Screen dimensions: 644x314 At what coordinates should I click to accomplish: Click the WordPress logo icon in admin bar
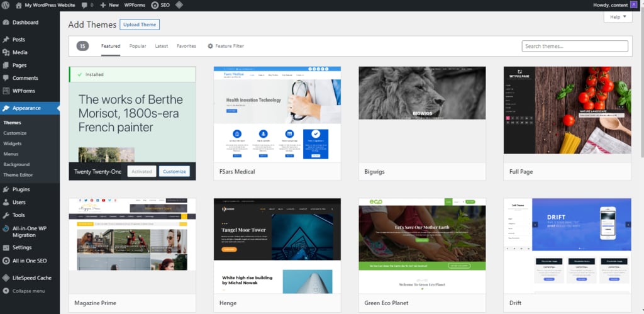click(6, 5)
